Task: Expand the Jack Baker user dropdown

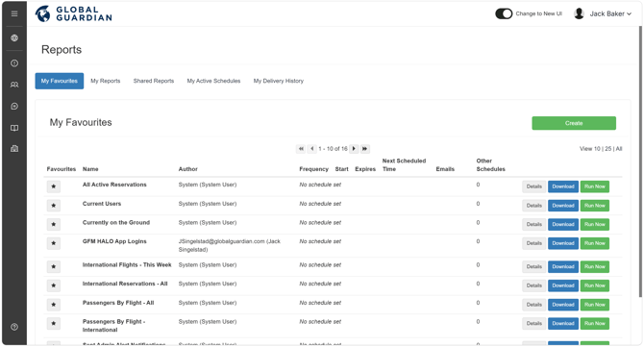Action: (603, 13)
